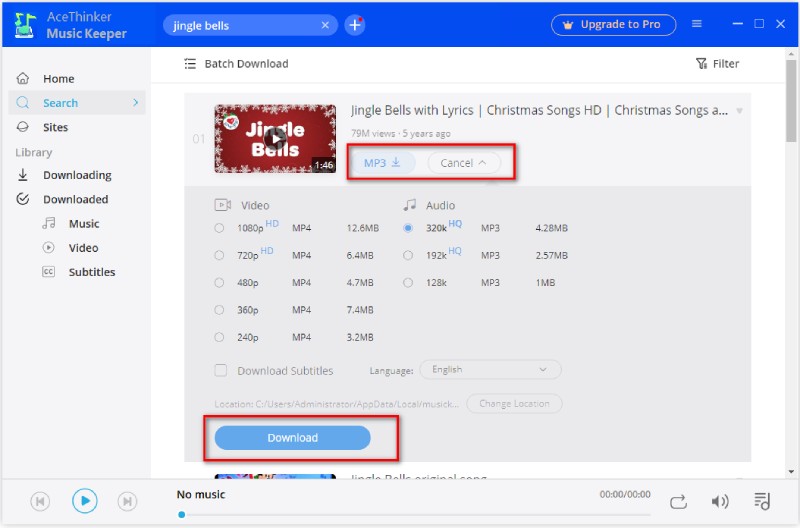Skip to the previous track
Screen dimensions: 800x528
[x=40, y=501]
